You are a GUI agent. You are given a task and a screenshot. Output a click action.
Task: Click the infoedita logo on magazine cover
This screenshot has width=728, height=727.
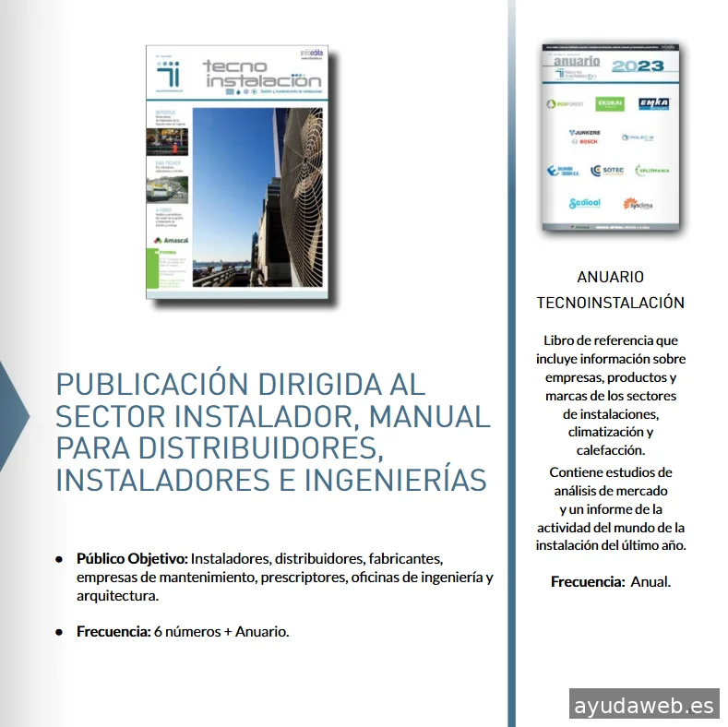(x=312, y=53)
